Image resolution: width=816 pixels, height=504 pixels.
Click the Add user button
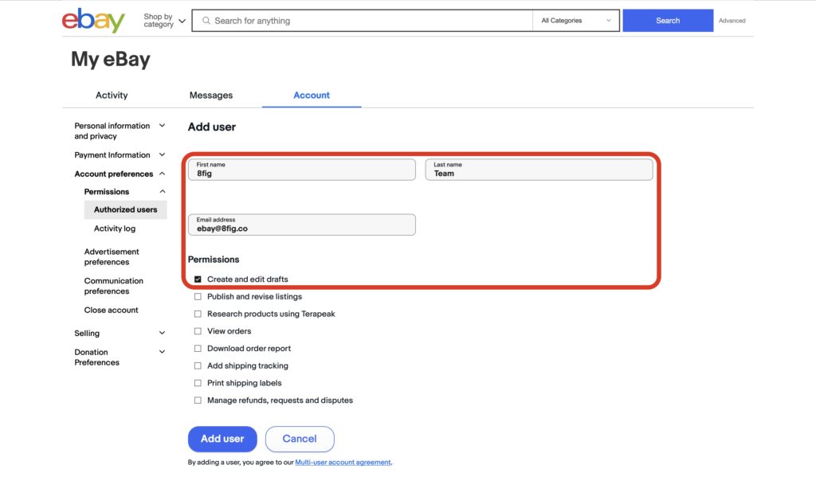pyautogui.click(x=222, y=439)
